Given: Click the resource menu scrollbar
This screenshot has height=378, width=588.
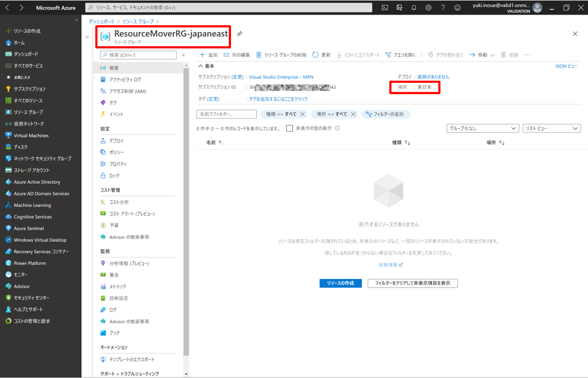Looking at the screenshot, I should click(x=186, y=212).
